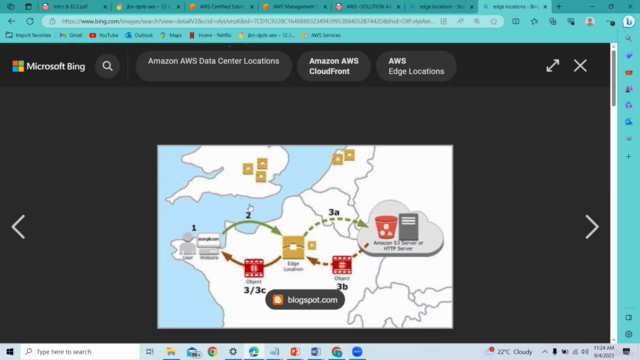Image resolution: width=640 pixels, height=360 pixels.
Task: Open Read aloud icon in address bar
Action: pos(460,21)
